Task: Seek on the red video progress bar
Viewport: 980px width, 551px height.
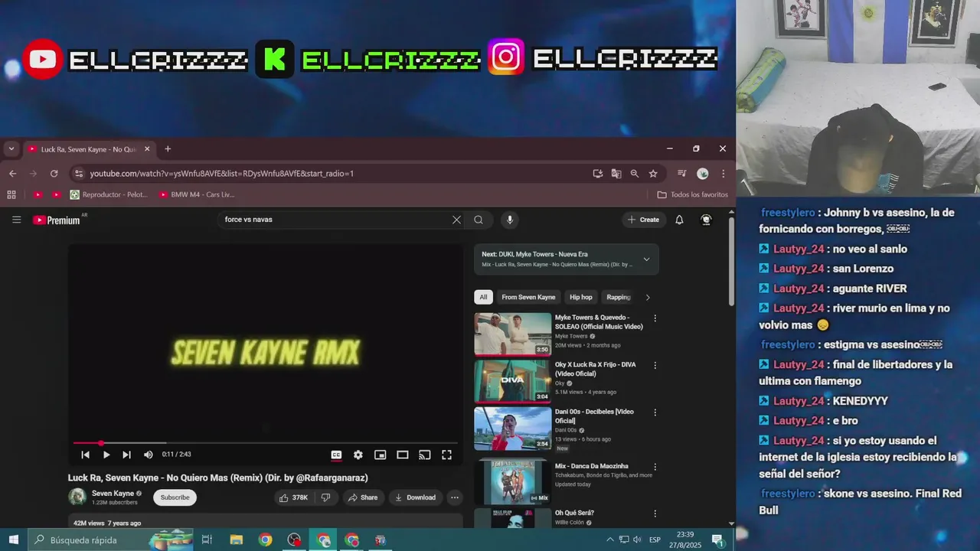Action: tap(265, 443)
